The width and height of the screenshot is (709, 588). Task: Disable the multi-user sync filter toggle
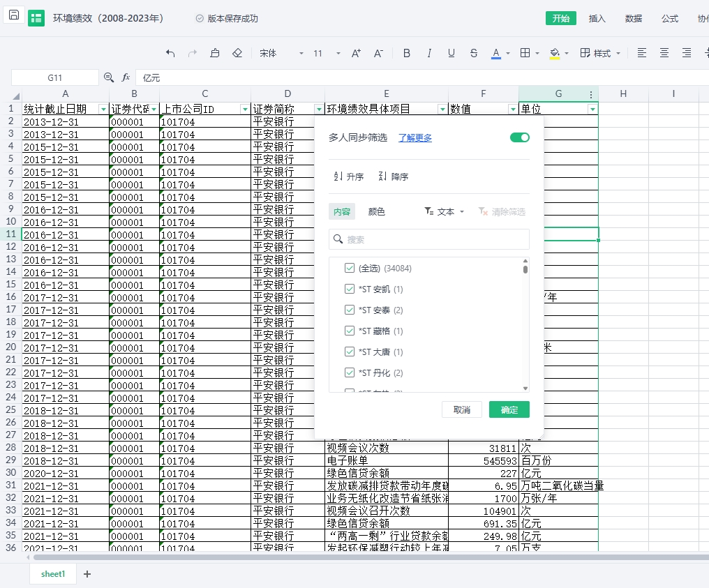[520, 137]
